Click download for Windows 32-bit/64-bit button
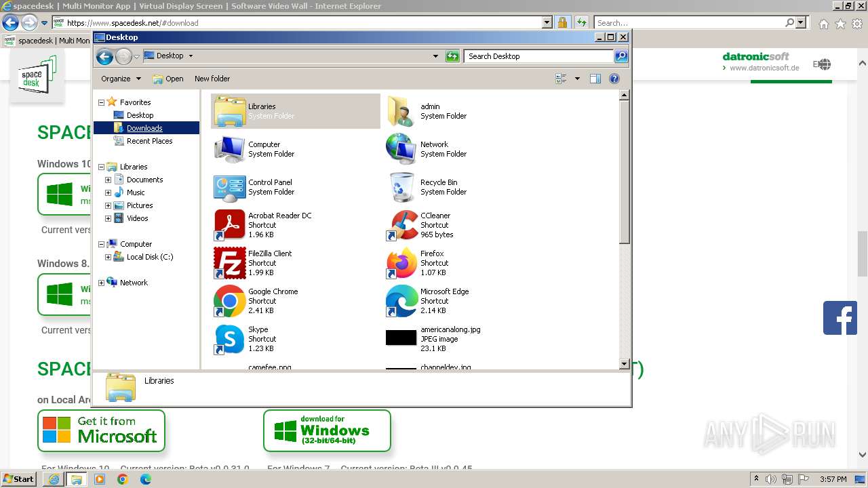 327,430
